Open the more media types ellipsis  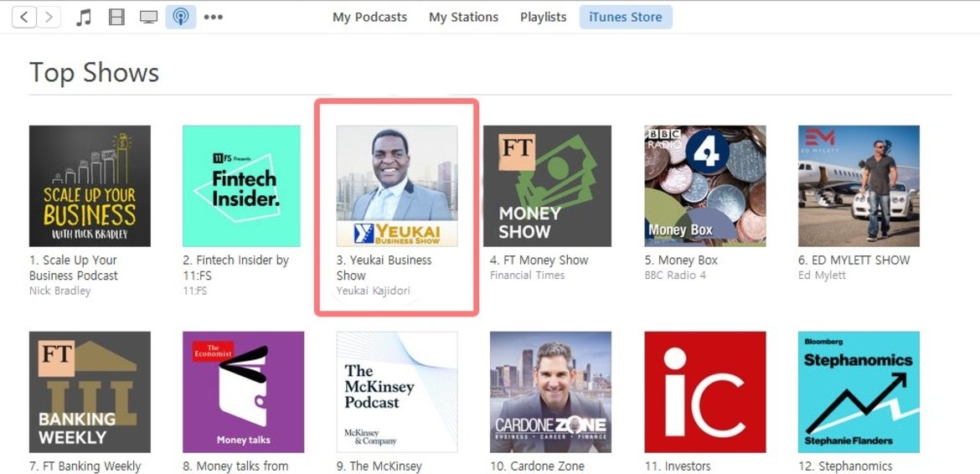(x=213, y=17)
